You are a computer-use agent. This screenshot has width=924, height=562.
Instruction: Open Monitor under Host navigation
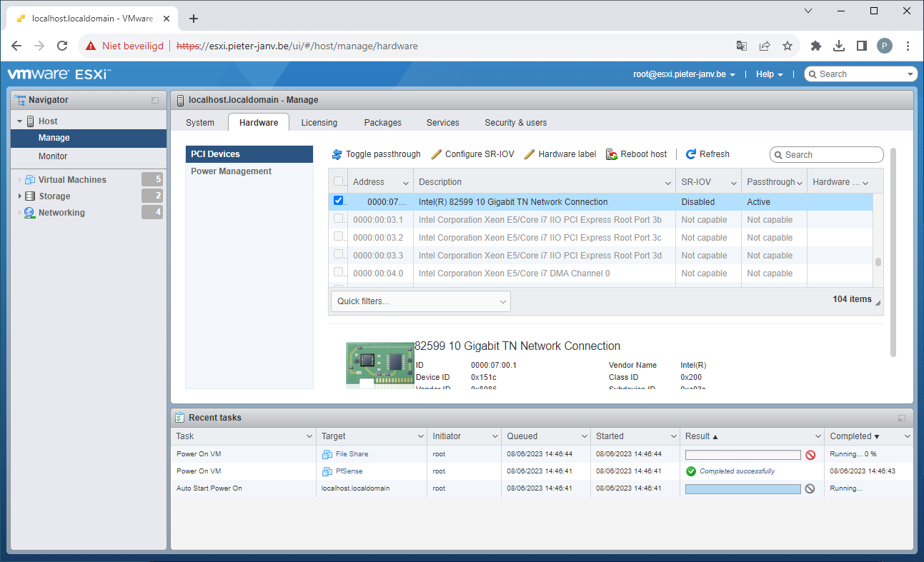point(52,156)
